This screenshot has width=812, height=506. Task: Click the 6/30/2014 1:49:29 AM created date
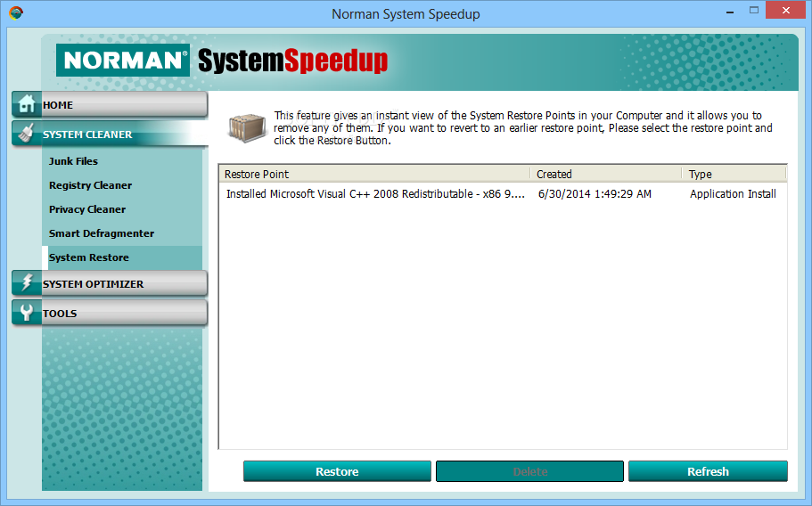595,194
